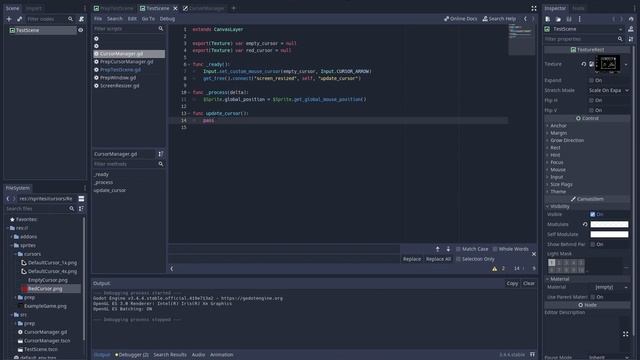The image size is (640, 360).
Task: Enable Use Parent Material checkbox
Action: [x=593, y=297]
